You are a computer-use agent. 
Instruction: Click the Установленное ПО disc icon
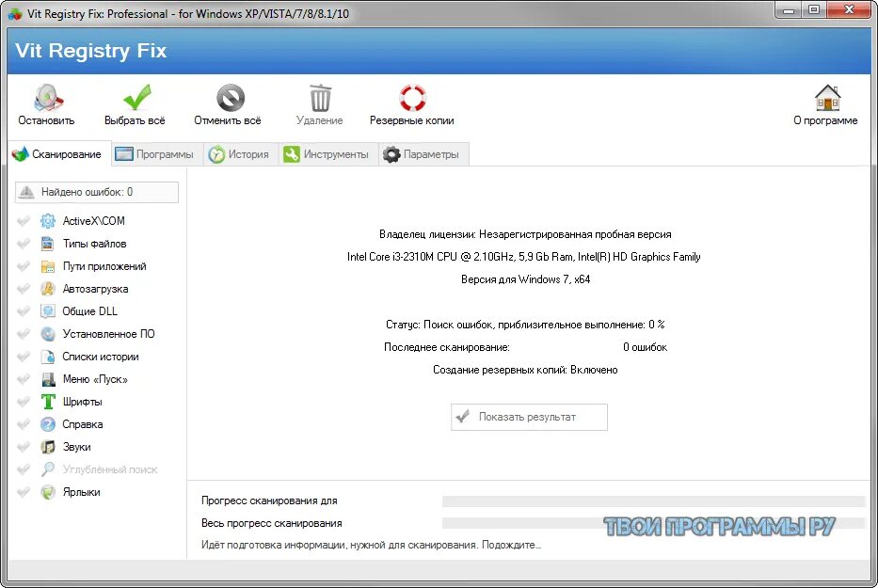point(48,334)
